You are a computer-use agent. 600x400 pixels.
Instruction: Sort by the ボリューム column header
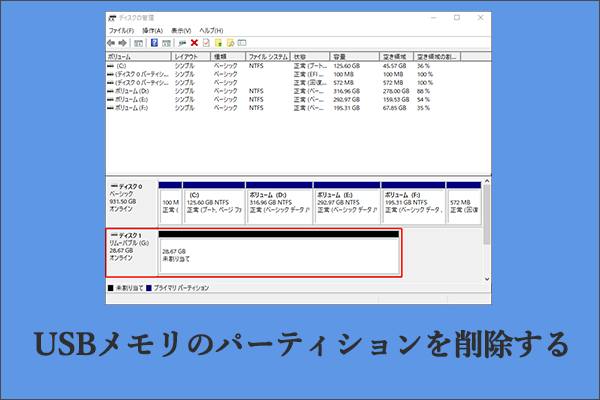(138, 57)
